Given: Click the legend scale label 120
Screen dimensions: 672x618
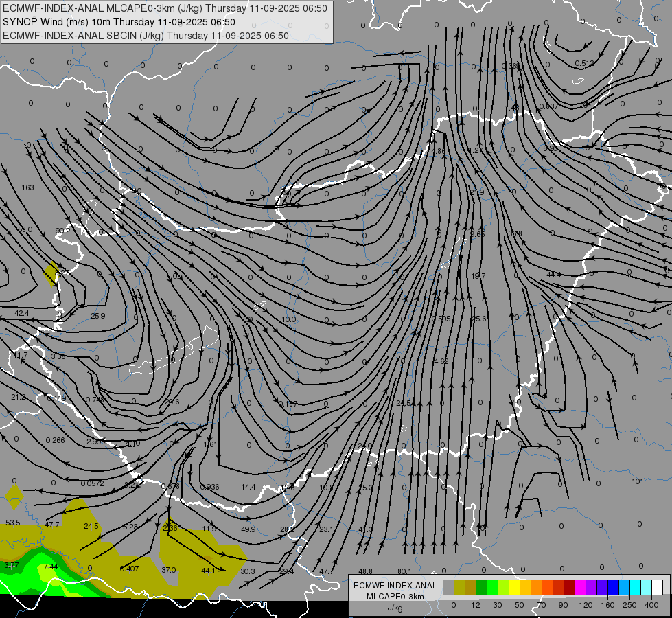Looking at the screenshot, I should coord(586,605).
